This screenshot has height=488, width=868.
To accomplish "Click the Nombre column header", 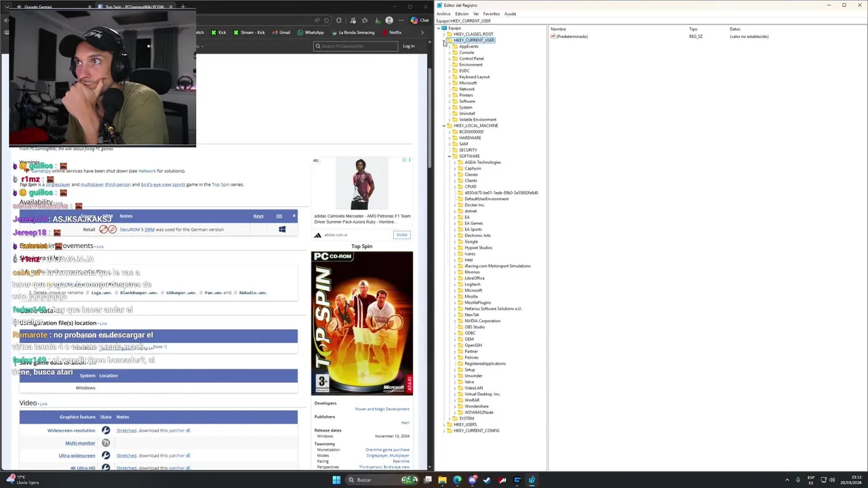I will pos(558,29).
